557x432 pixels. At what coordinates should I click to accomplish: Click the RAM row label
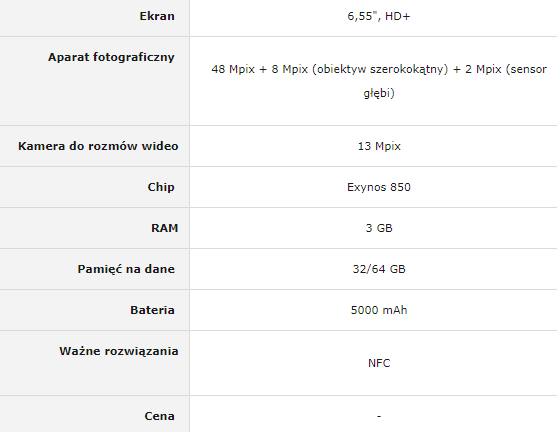(165, 228)
